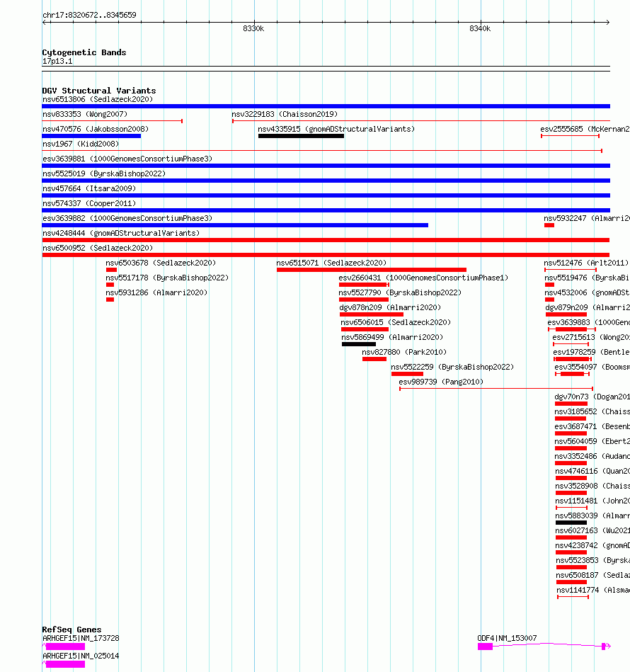Select nsv3185652 (Chaisson) label
Viewport: 630px width, 672px height.
pos(592,411)
